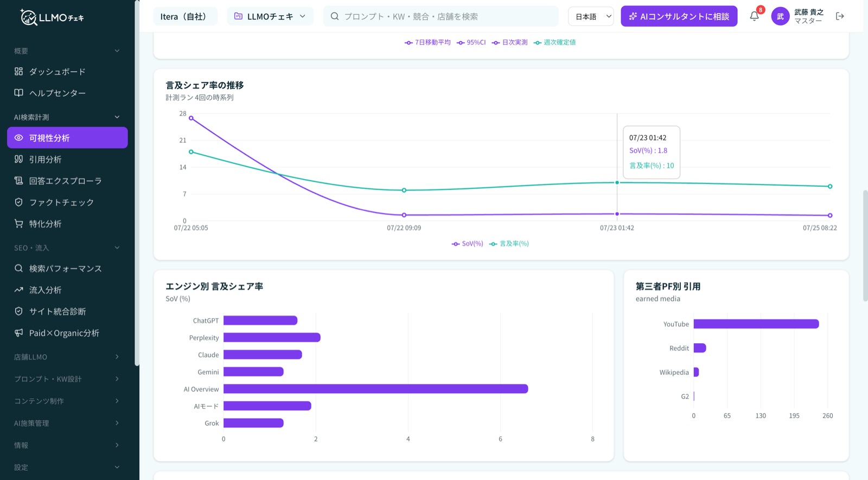Screen dimensions: 868x480
Task: Toggle 週次確定値 legend series
Action: click(x=554, y=42)
